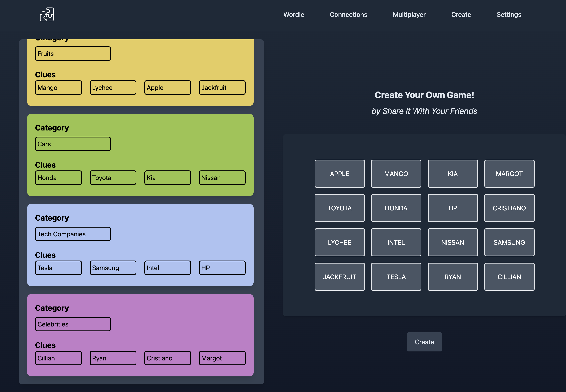The image size is (566, 392).
Task: Click the Create button to generate game
Action: tap(424, 342)
